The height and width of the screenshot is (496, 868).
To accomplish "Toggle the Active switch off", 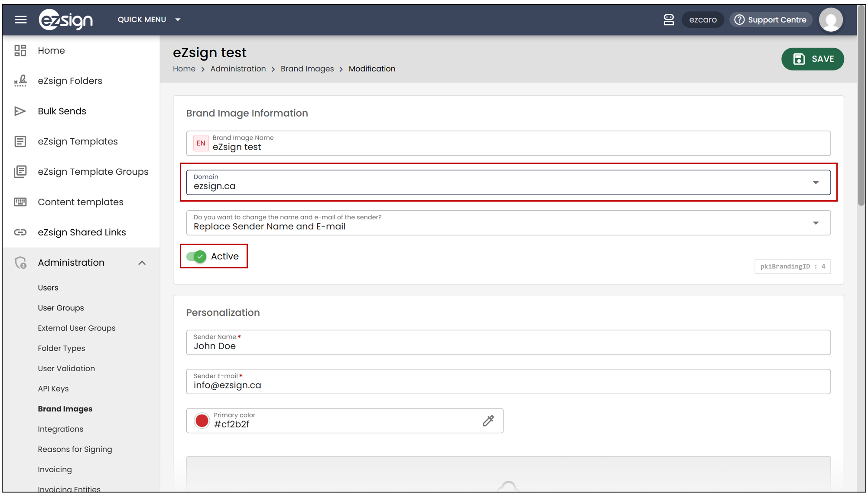I will 196,256.
